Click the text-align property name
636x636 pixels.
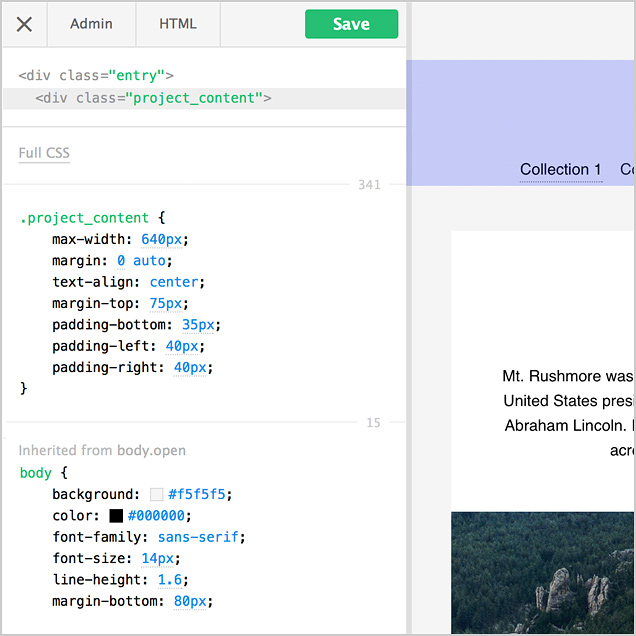(x=92, y=282)
